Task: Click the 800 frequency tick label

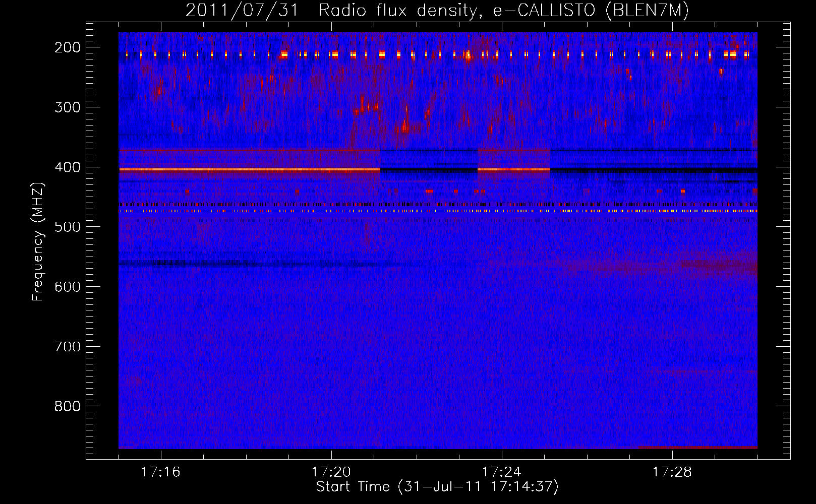Action: tap(68, 406)
